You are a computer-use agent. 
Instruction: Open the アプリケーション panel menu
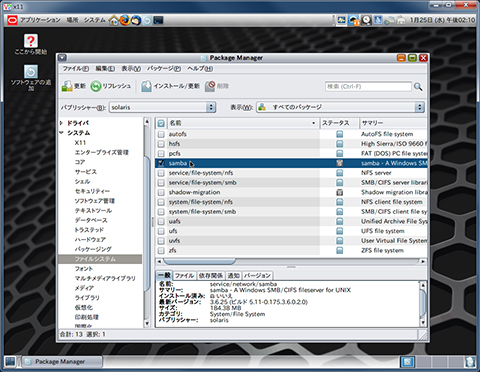coord(40,20)
